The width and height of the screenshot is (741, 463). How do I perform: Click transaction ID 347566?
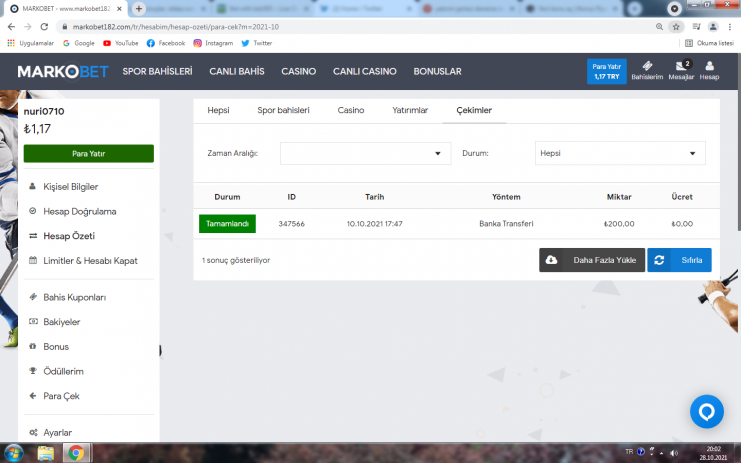coord(292,223)
